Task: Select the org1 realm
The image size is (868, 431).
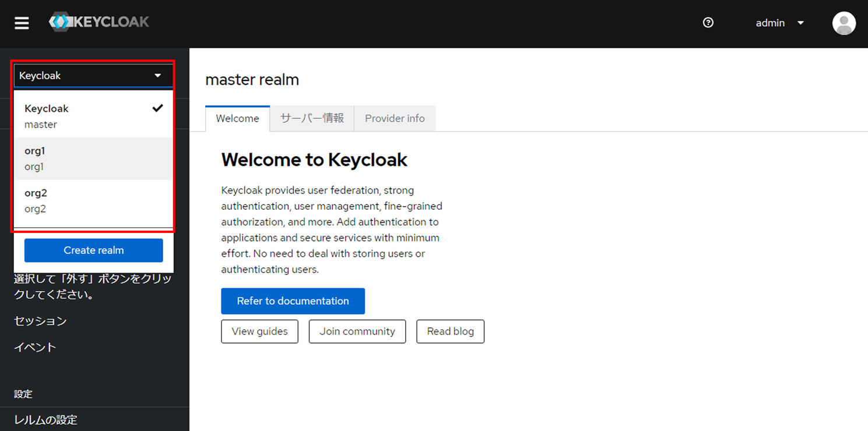Action: pyautogui.click(x=93, y=158)
